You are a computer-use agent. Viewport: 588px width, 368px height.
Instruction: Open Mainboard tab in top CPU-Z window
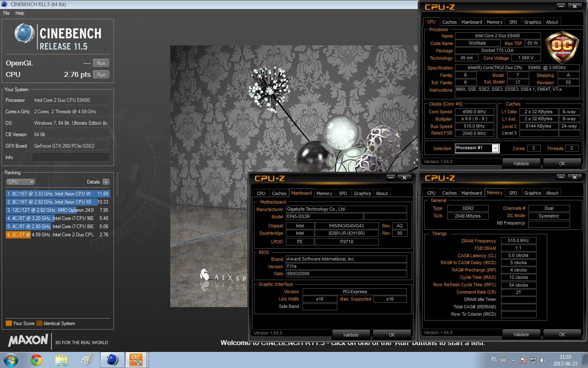pyautogui.click(x=472, y=22)
